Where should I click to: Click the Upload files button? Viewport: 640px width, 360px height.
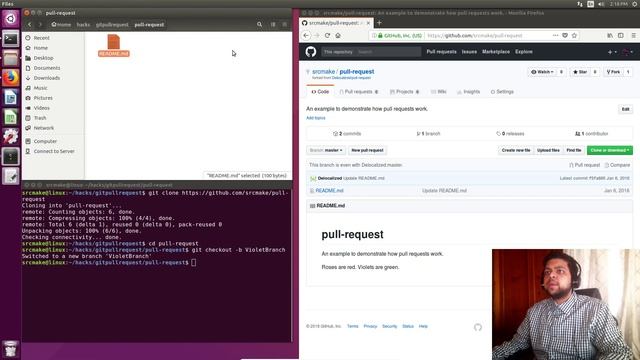(548, 150)
